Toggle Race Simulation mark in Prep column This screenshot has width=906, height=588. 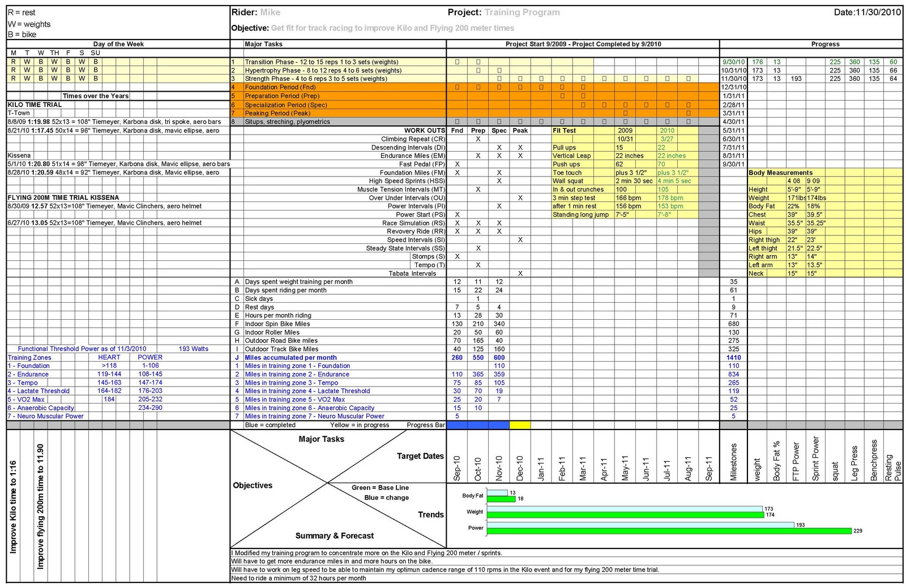(478, 223)
